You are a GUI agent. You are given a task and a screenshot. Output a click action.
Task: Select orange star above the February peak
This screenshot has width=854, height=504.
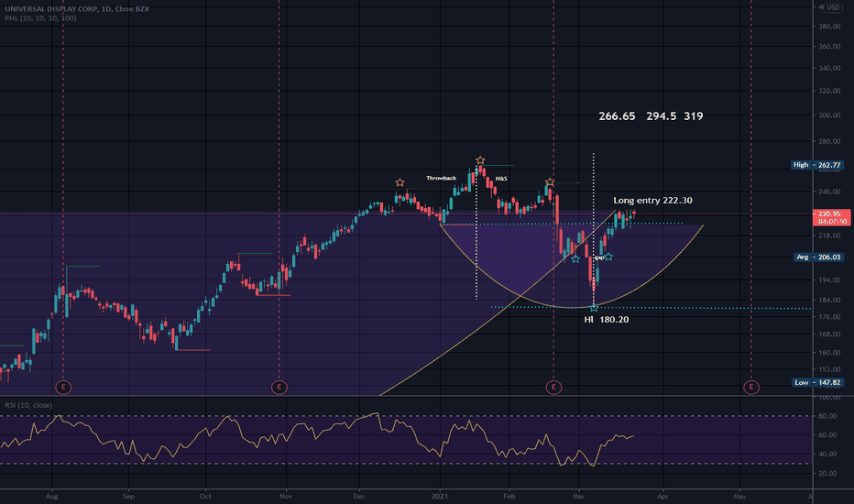tap(550, 182)
